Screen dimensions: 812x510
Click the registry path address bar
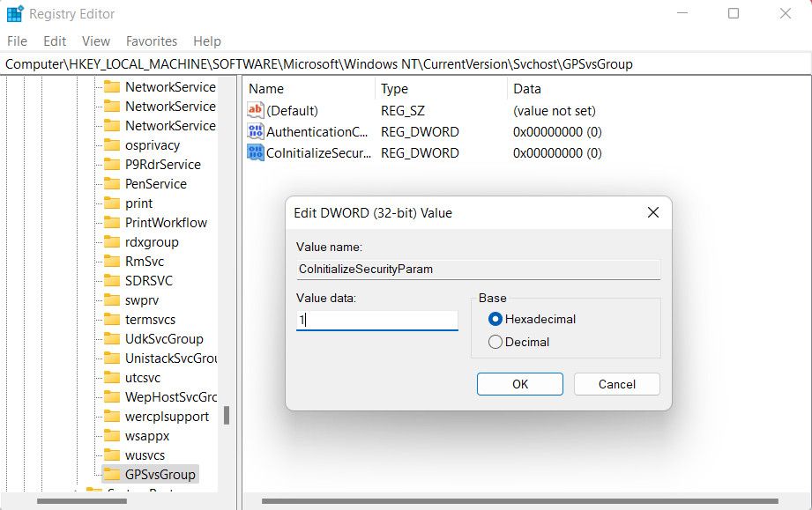264,63
